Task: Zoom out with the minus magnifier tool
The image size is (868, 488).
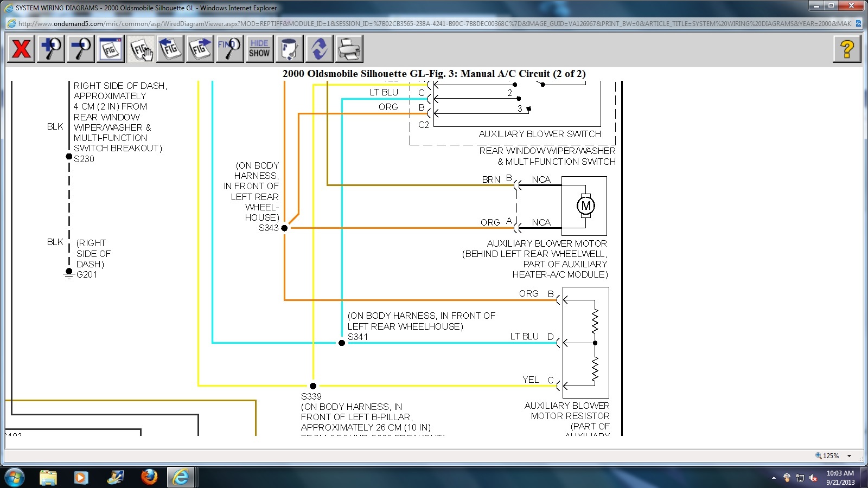Action: [x=81, y=49]
